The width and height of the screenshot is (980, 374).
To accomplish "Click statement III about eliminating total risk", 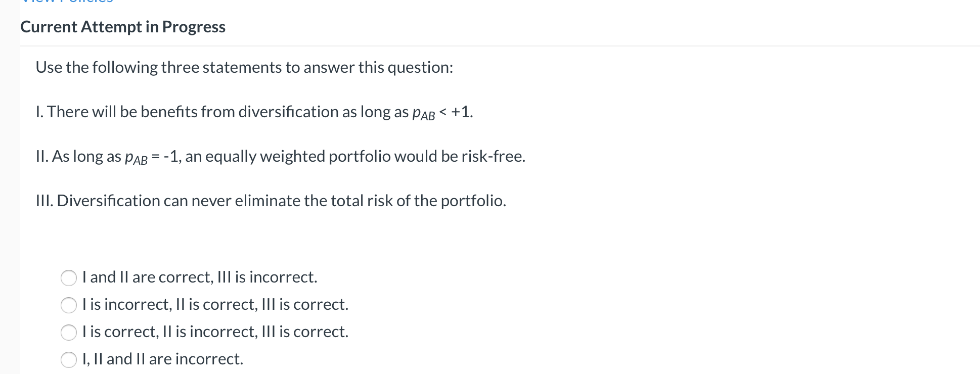I will [271, 201].
